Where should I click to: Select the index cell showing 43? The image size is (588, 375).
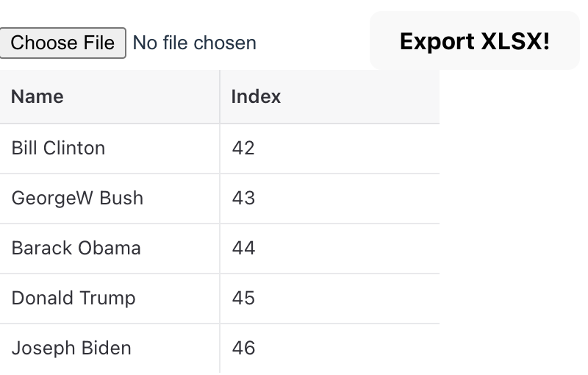click(243, 198)
